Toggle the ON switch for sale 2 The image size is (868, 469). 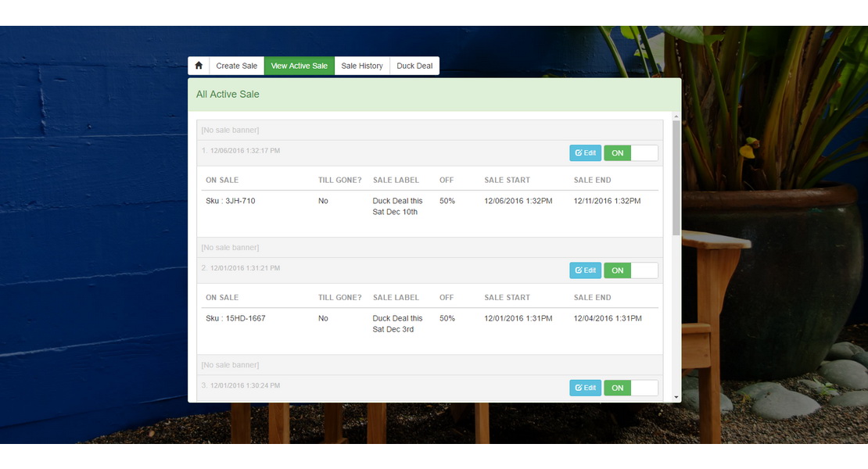click(630, 270)
